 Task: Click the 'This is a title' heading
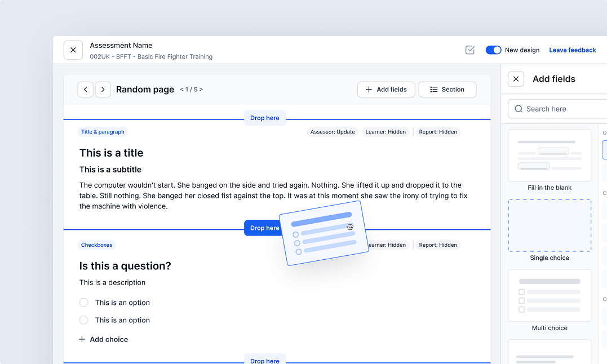112,153
